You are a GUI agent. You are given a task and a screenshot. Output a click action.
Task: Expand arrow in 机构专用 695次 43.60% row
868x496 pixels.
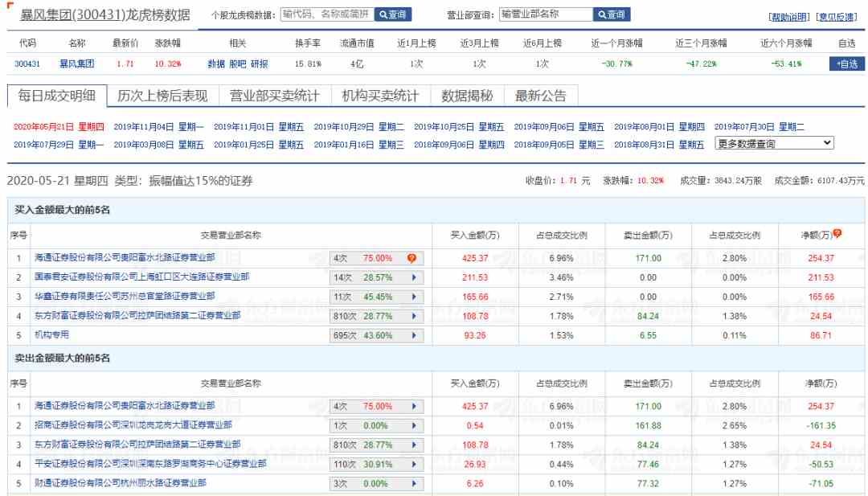coord(414,335)
